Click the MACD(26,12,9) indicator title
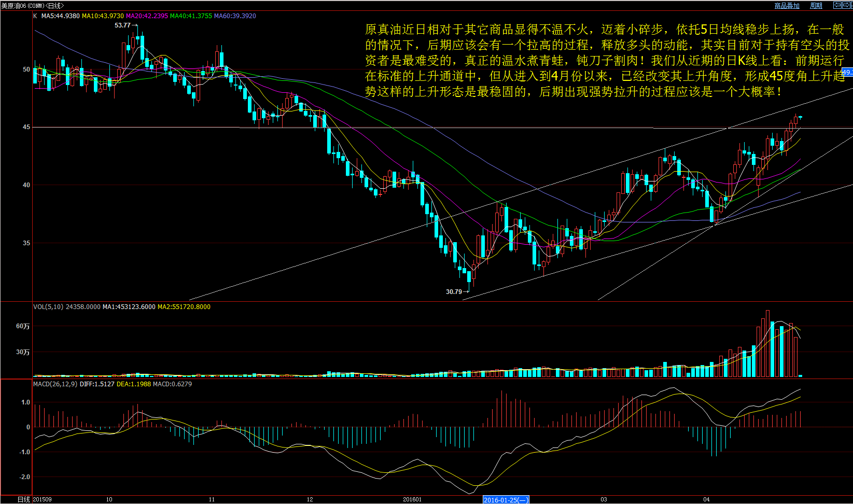Image resolution: width=853 pixels, height=504 pixels. click(55, 384)
